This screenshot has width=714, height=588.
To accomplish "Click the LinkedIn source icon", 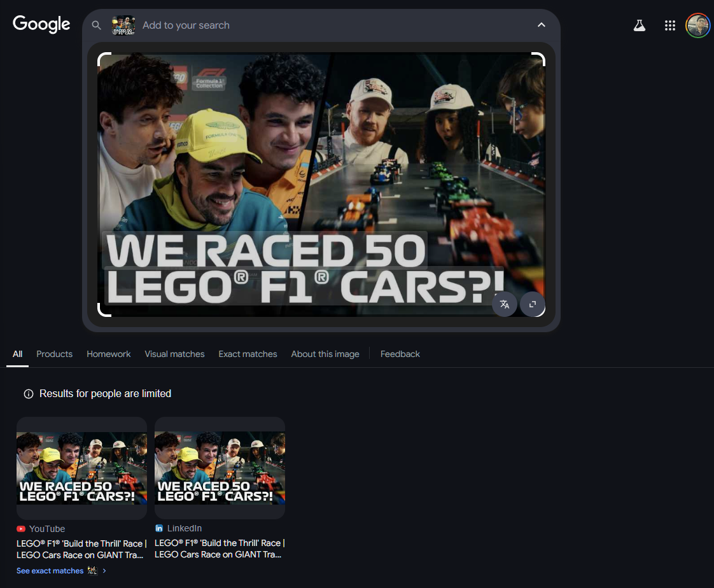I will point(159,528).
